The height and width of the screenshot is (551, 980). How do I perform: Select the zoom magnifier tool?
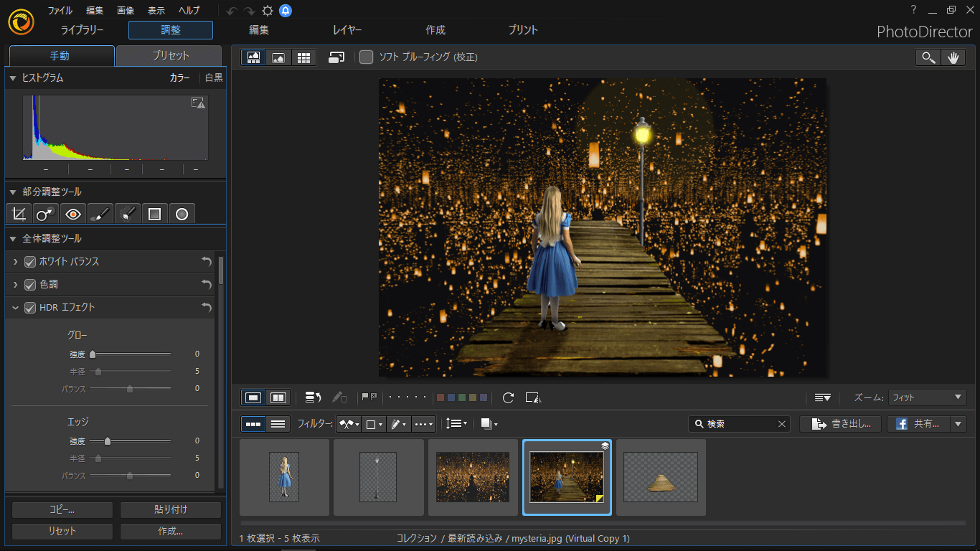pyautogui.click(x=928, y=58)
